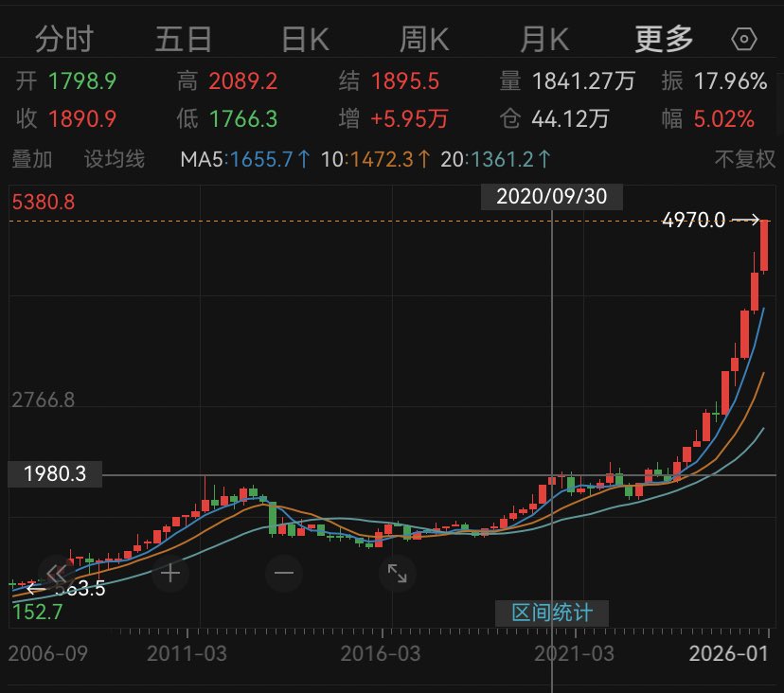Image resolution: width=784 pixels, height=693 pixels.
Task: Switch to the 五日 tab
Action: [x=183, y=39]
